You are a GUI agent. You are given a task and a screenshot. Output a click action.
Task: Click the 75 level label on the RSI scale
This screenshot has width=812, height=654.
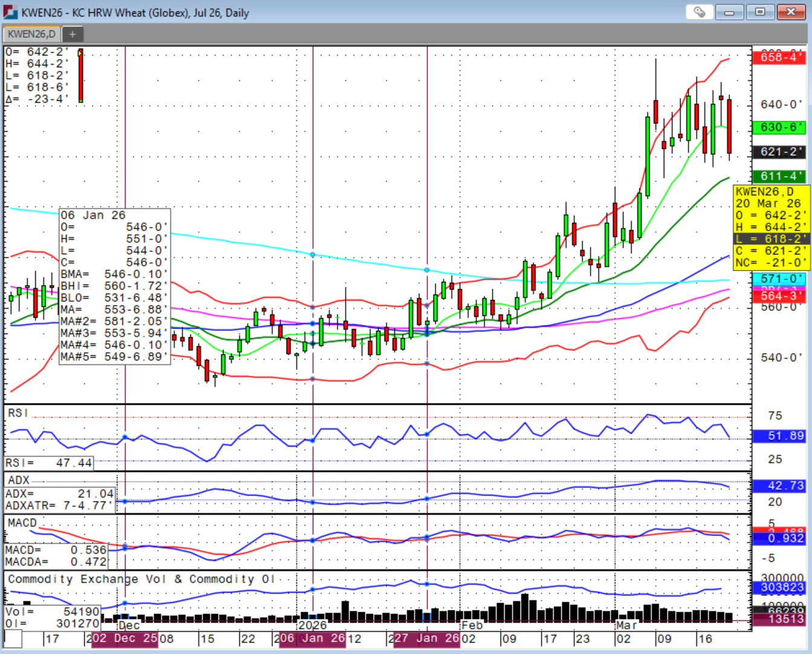pyautogui.click(x=775, y=416)
